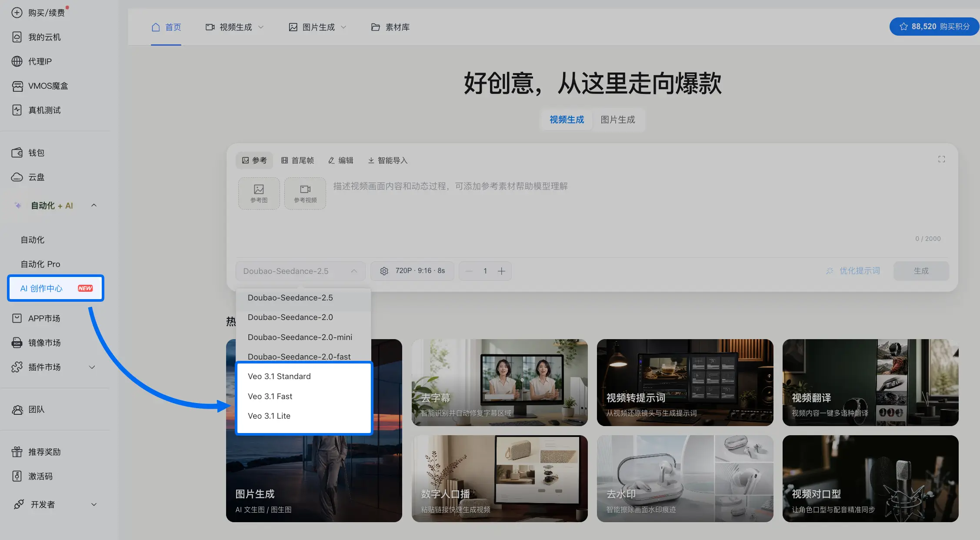Viewport: 980px width, 540px height.
Task: Toggle to 视频生成 under the headline
Action: pyautogui.click(x=567, y=120)
